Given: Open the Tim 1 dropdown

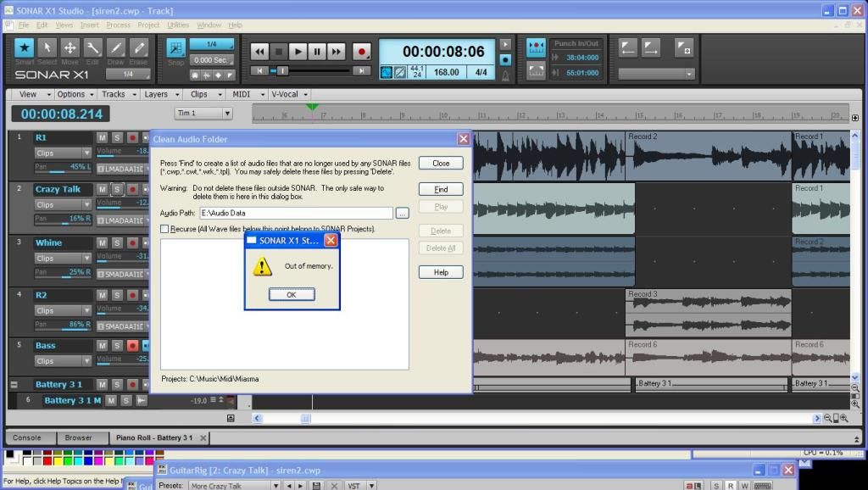Looking at the screenshot, I should tap(203, 113).
